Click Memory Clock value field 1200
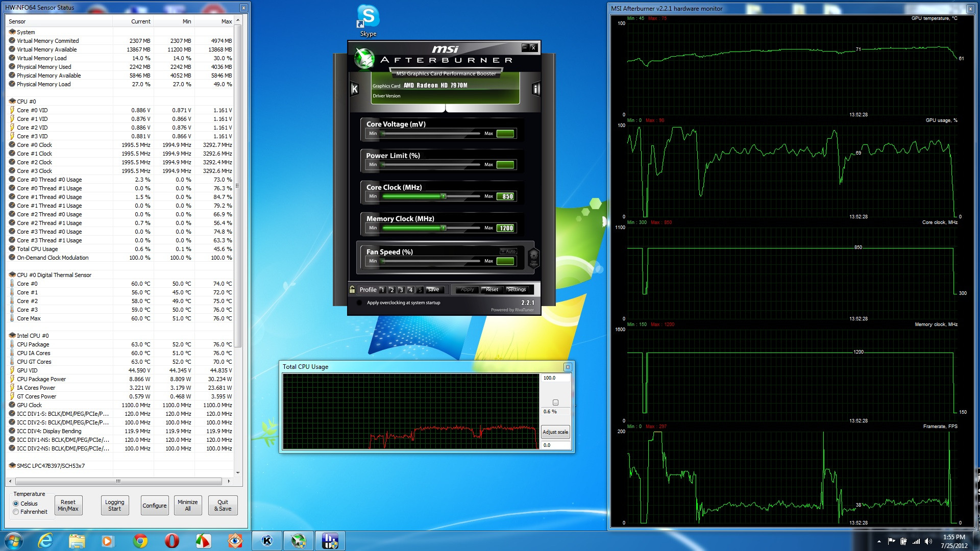 pos(505,228)
